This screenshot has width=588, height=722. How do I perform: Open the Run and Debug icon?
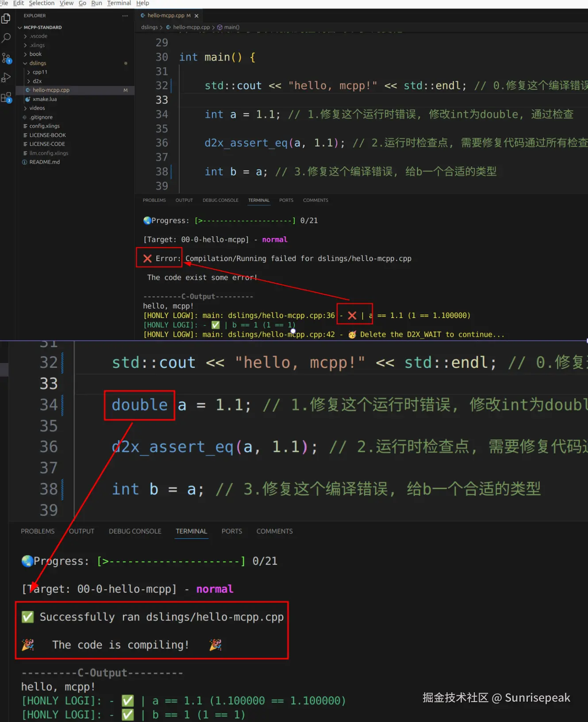6,78
